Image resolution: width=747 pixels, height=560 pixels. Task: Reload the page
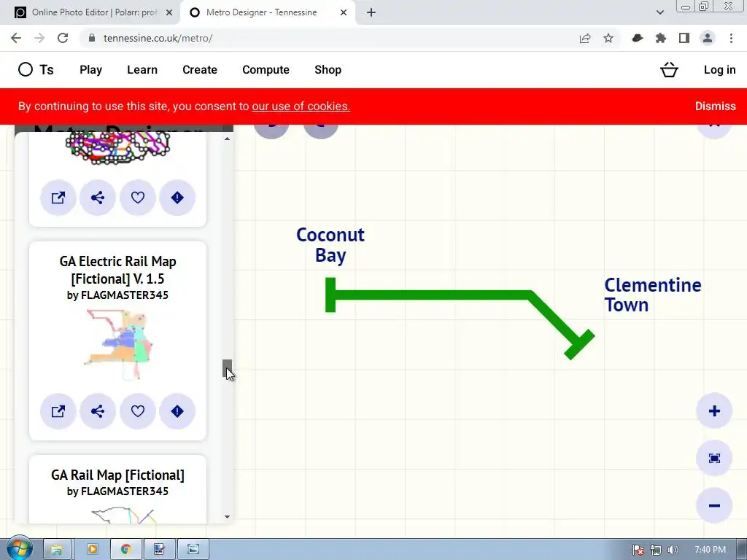[63, 38]
